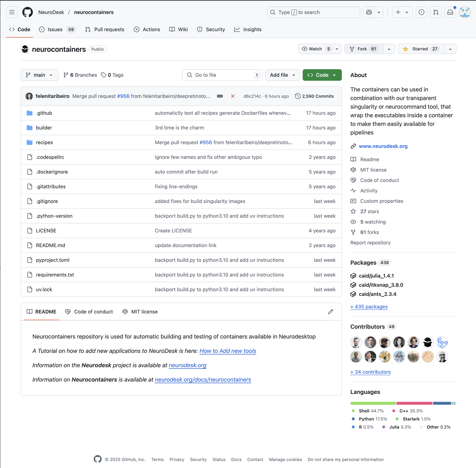
Task: Open the main branch dropdown
Action: click(x=39, y=75)
